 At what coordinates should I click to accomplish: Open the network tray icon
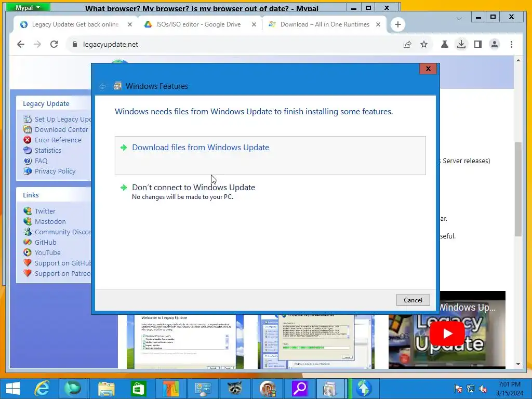point(471,389)
